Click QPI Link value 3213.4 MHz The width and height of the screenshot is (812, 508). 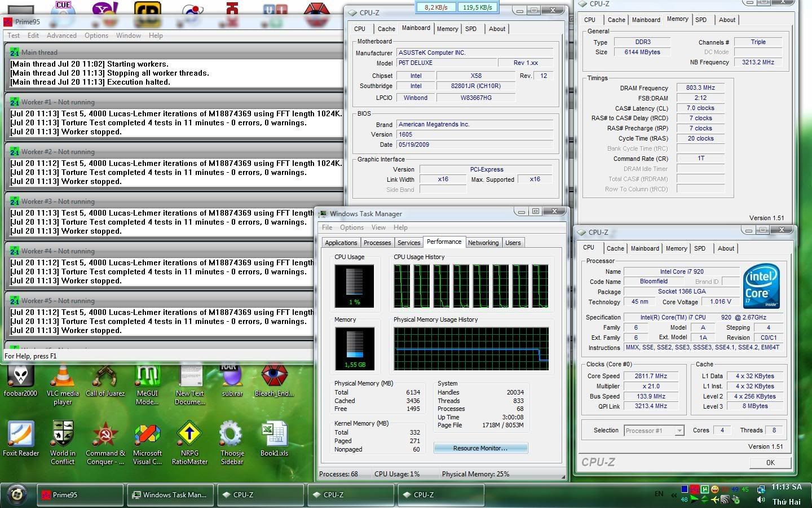651,406
